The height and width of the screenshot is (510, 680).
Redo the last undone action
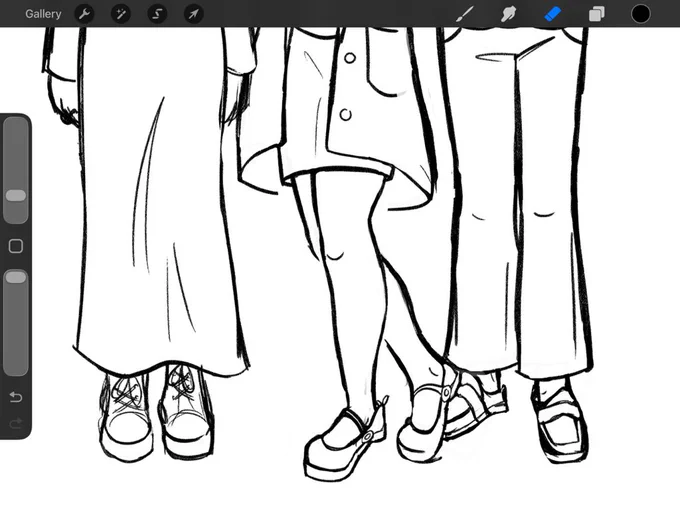point(16,423)
